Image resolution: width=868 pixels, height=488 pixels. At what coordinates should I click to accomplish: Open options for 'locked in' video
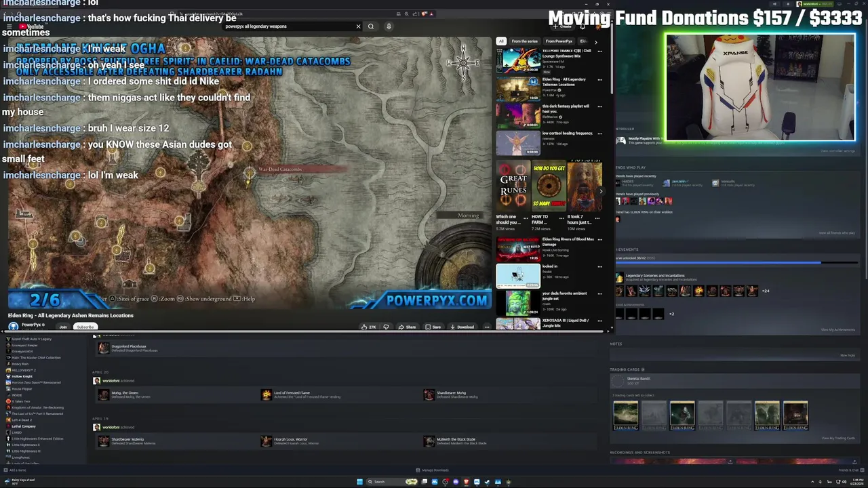point(599,266)
